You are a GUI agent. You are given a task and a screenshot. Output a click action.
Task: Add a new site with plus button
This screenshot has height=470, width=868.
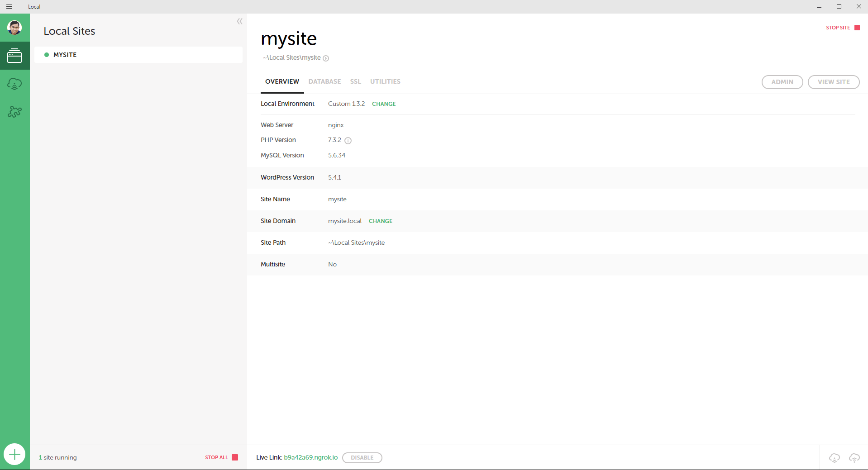[14, 454]
